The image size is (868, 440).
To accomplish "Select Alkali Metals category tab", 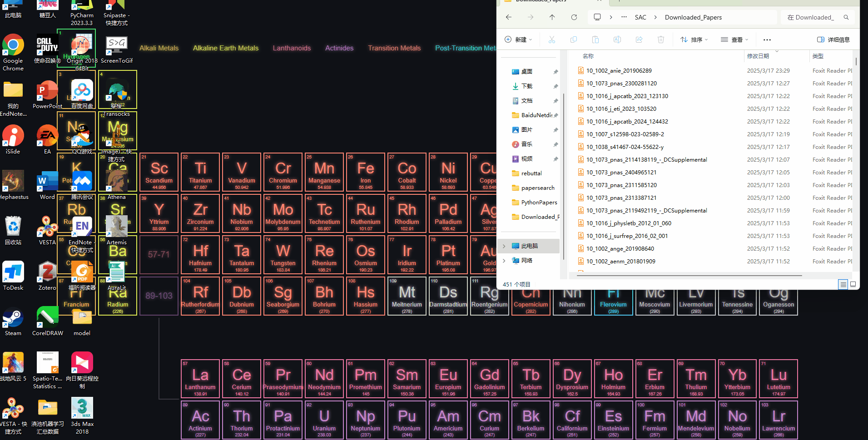I will coord(159,48).
